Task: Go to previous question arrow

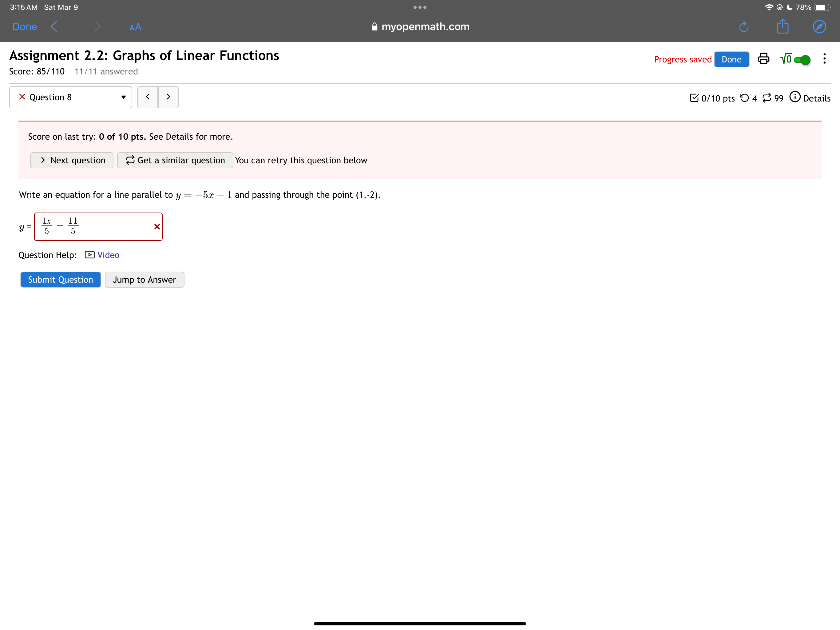Action: [x=148, y=97]
